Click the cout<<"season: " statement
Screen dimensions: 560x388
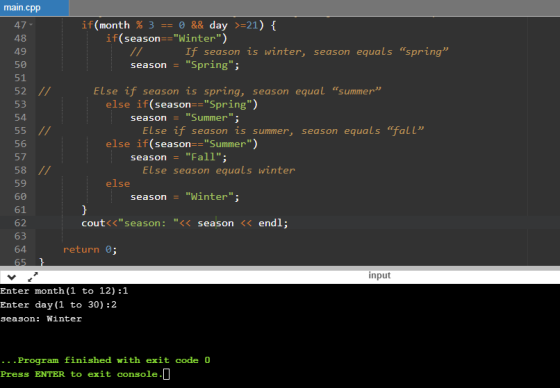[x=184, y=223]
